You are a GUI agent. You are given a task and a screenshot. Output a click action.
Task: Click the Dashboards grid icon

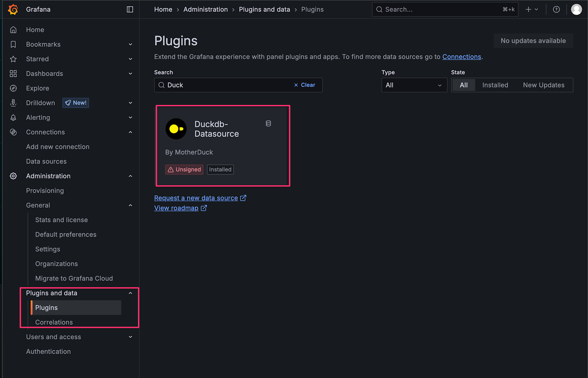click(13, 74)
